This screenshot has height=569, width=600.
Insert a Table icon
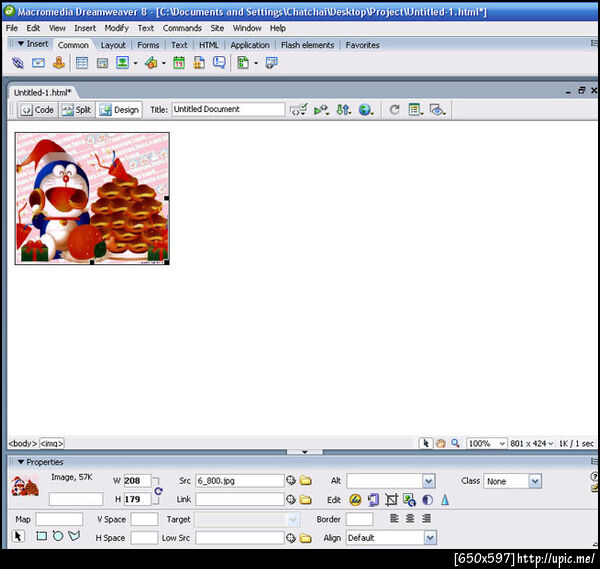(82, 62)
